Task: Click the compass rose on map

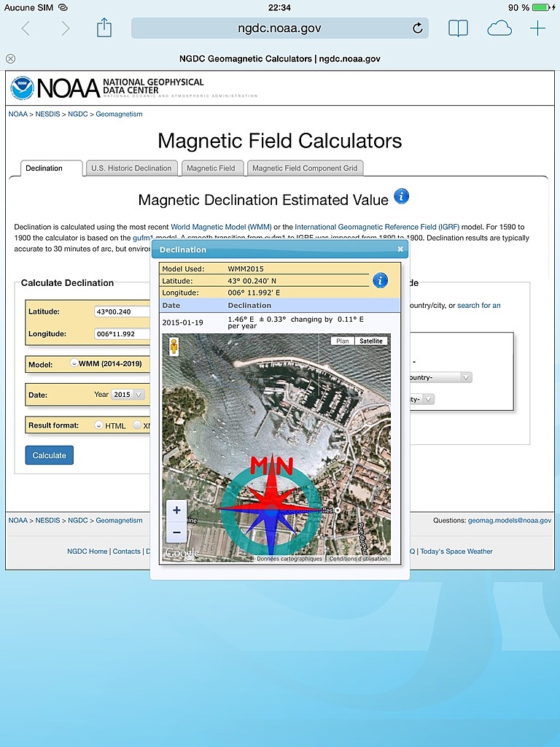Action: point(271,510)
